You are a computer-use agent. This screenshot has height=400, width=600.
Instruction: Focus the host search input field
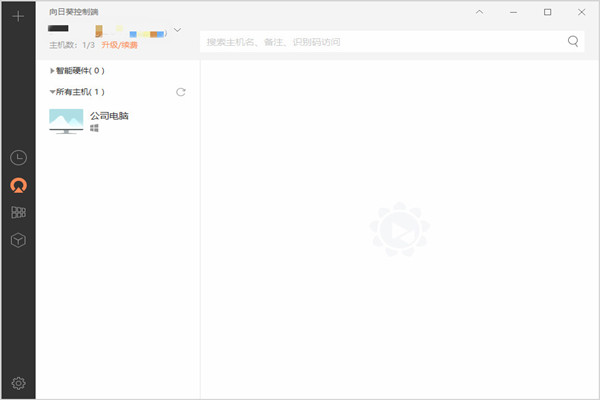pos(380,42)
